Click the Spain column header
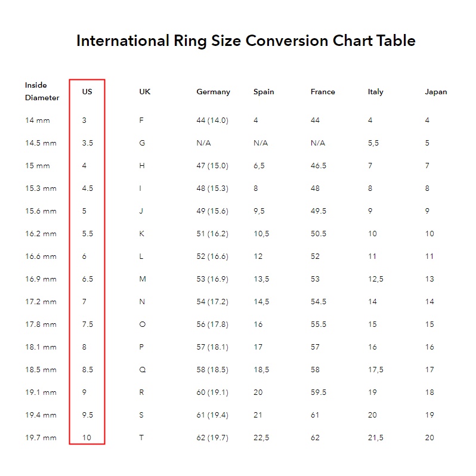 [x=264, y=92]
